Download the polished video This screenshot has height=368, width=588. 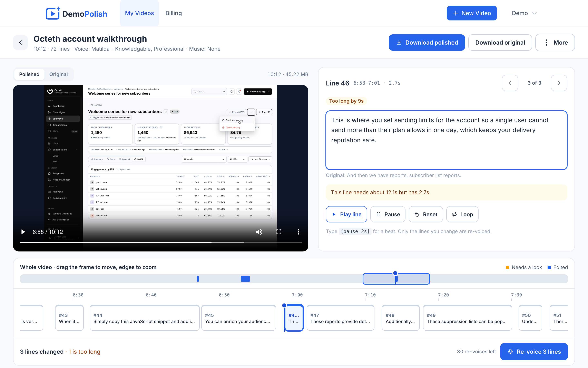click(x=427, y=43)
